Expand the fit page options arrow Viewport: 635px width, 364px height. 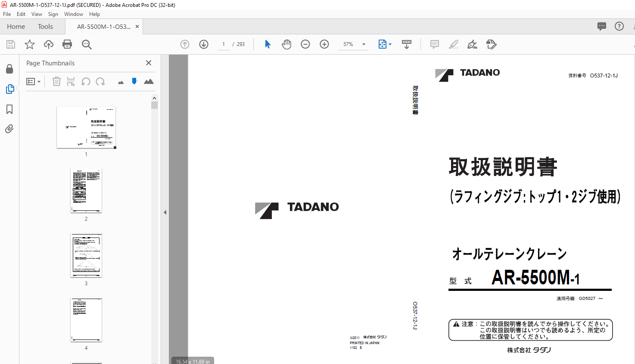[x=390, y=44]
